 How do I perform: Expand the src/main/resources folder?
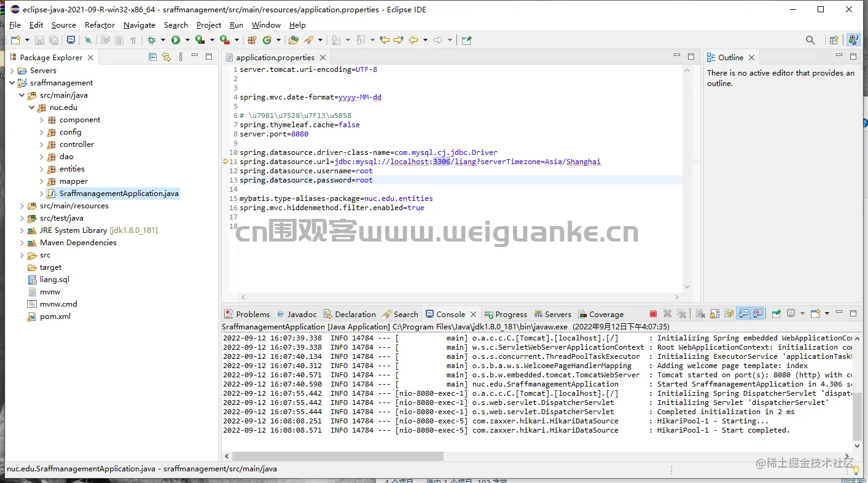(22, 206)
